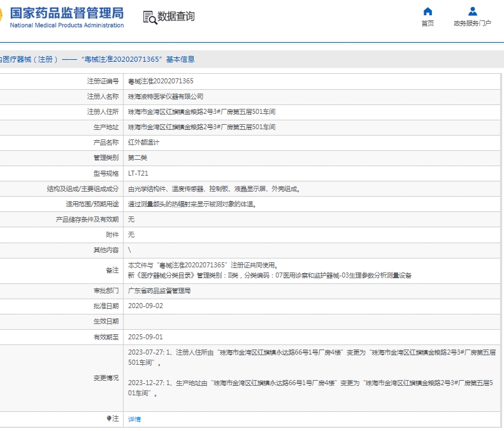Image resolution: width=504 pixels, height=431 pixels.
Task: Click the 注册证编号 row label
Action: (x=103, y=81)
